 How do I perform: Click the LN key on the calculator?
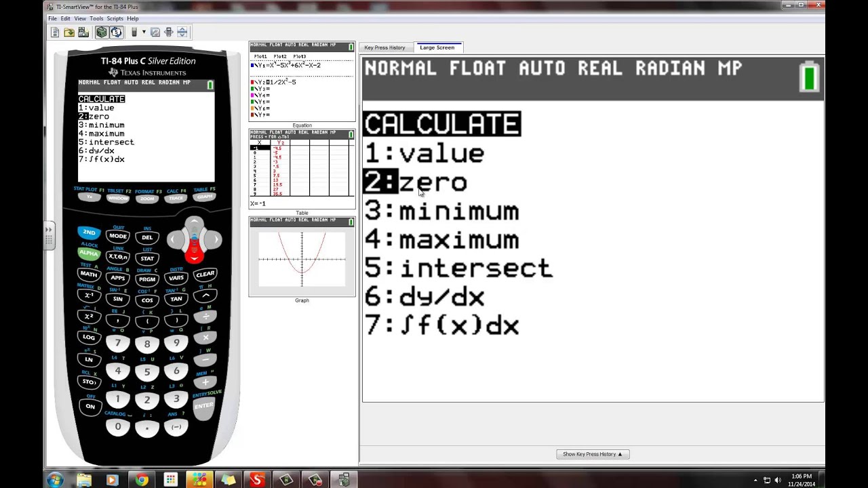89,359
